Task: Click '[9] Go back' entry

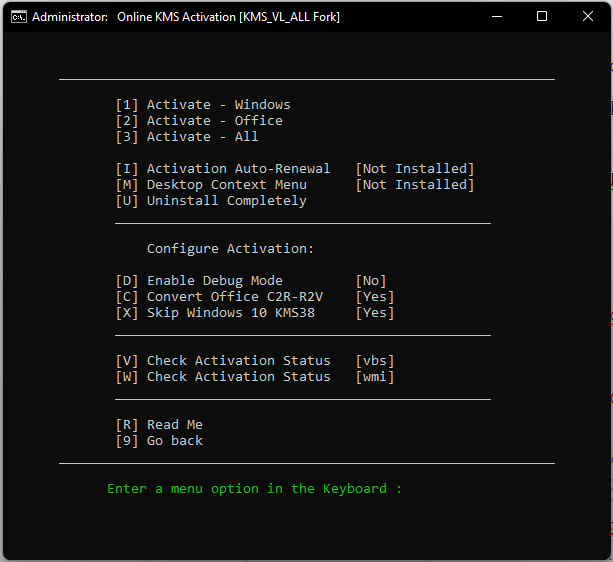Action: click(x=159, y=441)
